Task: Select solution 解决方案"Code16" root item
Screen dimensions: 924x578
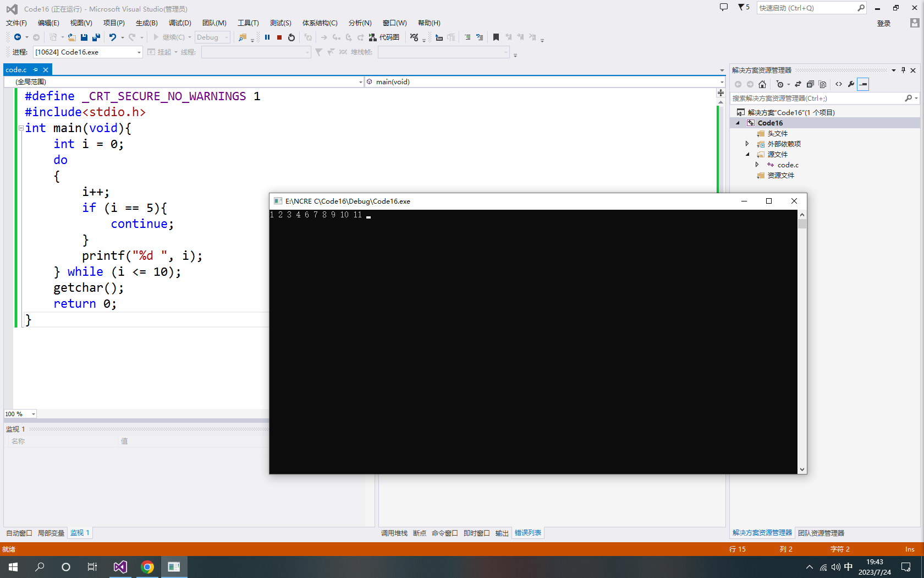Action: click(x=791, y=112)
